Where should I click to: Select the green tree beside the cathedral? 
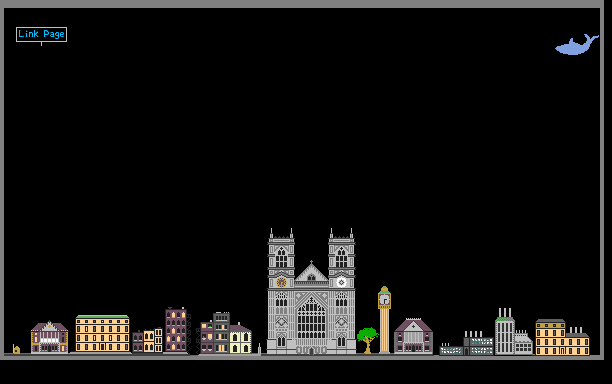(x=367, y=340)
